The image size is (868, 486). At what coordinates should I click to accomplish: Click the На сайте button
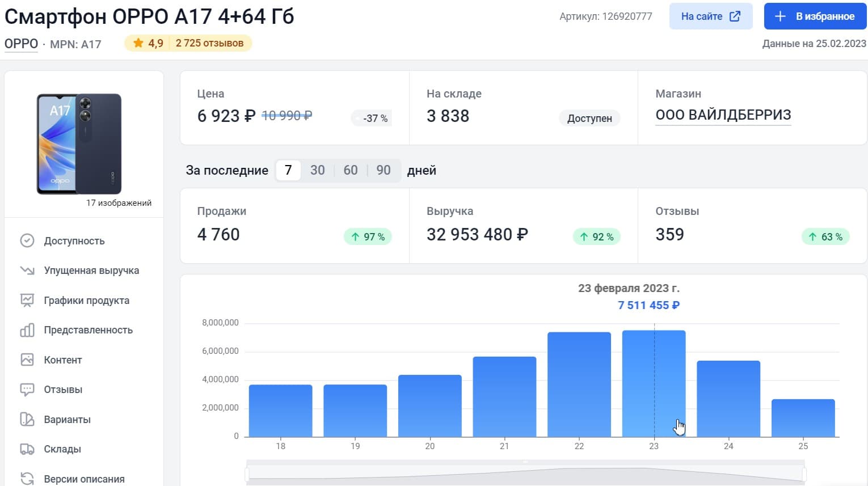[x=711, y=16]
